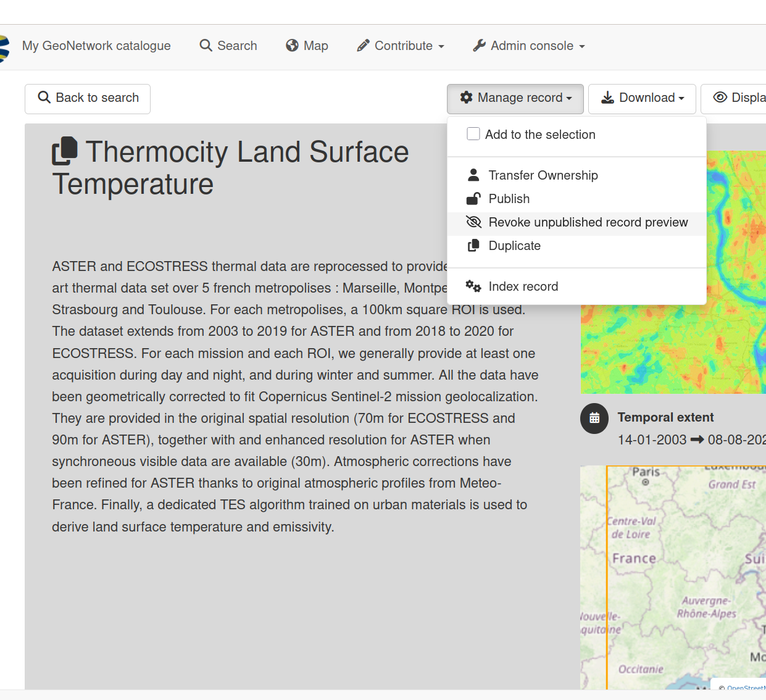Choose Revoke unpublished record preview
The image size is (766, 700).
588,222
